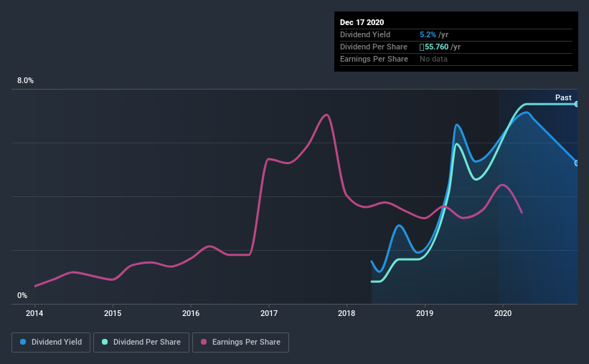Click the blue Dividend Yield legend dot
Image resolution: width=589 pixels, height=364 pixels.
tap(23, 342)
